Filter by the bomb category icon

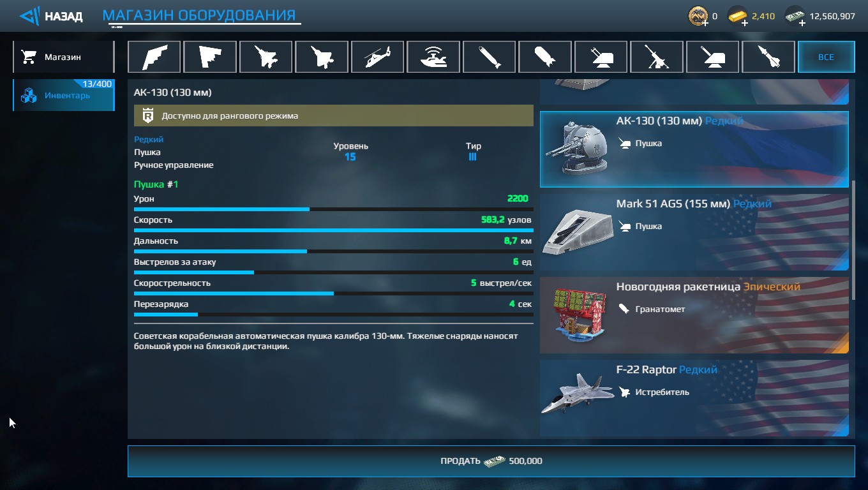[545, 57]
